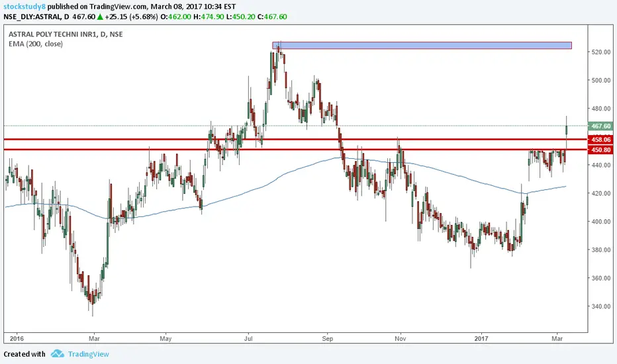This screenshot has height=364, width=617.
Task: Click the May time axis label
Action: [x=166, y=338]
